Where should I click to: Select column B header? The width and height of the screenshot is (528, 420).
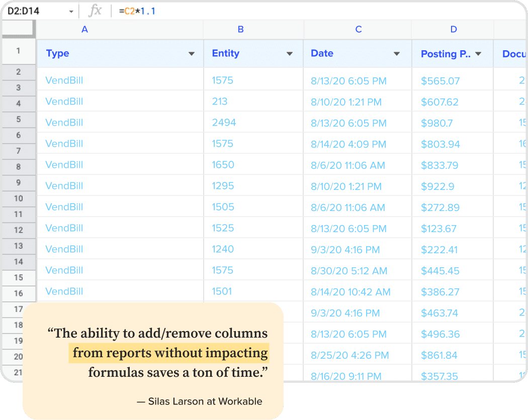240,30
